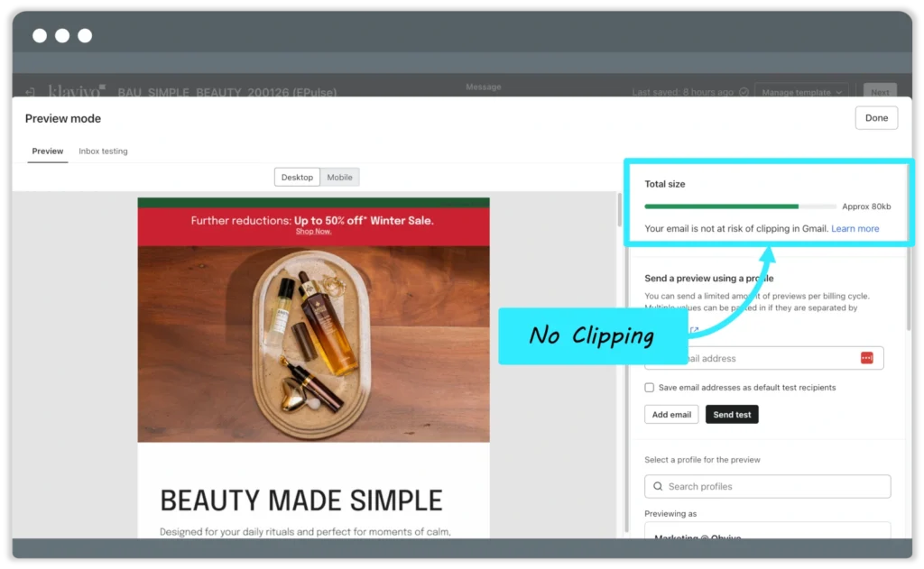Image resolution: width=924 pixels, height=569 pixels.
Task: Select Desktop preview mode
Action: [297, 177]
